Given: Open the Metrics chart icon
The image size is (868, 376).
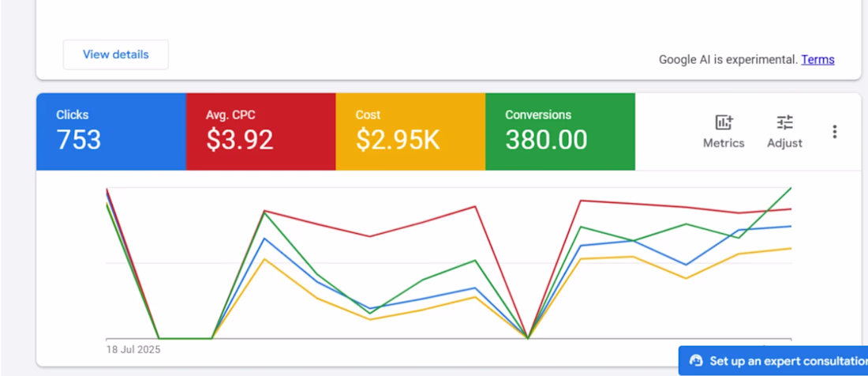Looking at the screenshot, I should tap(724, 122).
